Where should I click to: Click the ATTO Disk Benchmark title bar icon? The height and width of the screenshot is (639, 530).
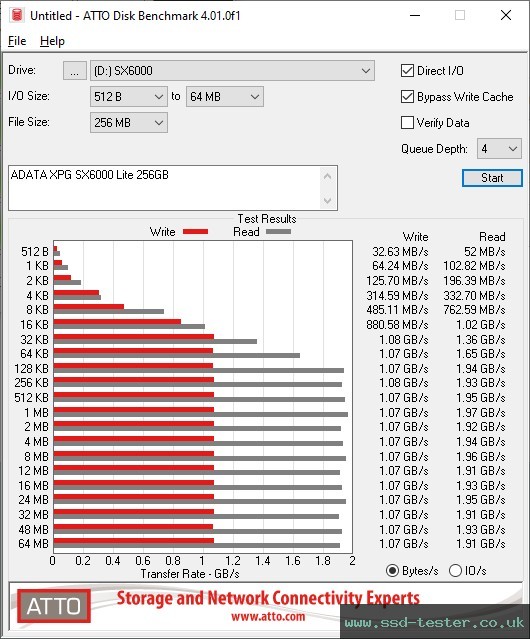(17, 15)
